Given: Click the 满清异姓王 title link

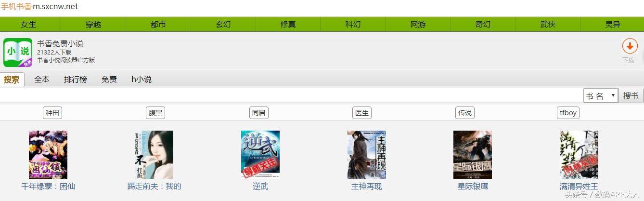Looking at the screenshot, I should pos(579,186).
